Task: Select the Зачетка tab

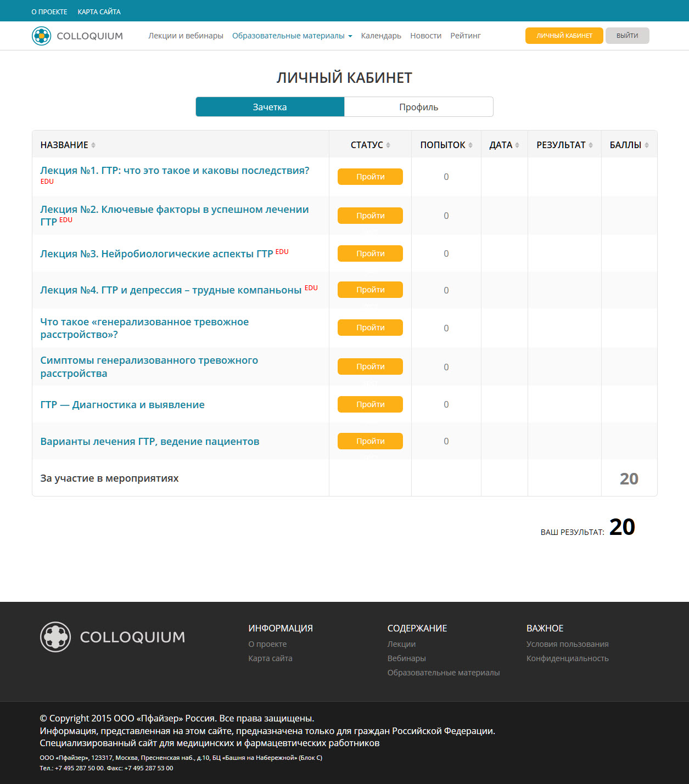Action: click(270, 107)
